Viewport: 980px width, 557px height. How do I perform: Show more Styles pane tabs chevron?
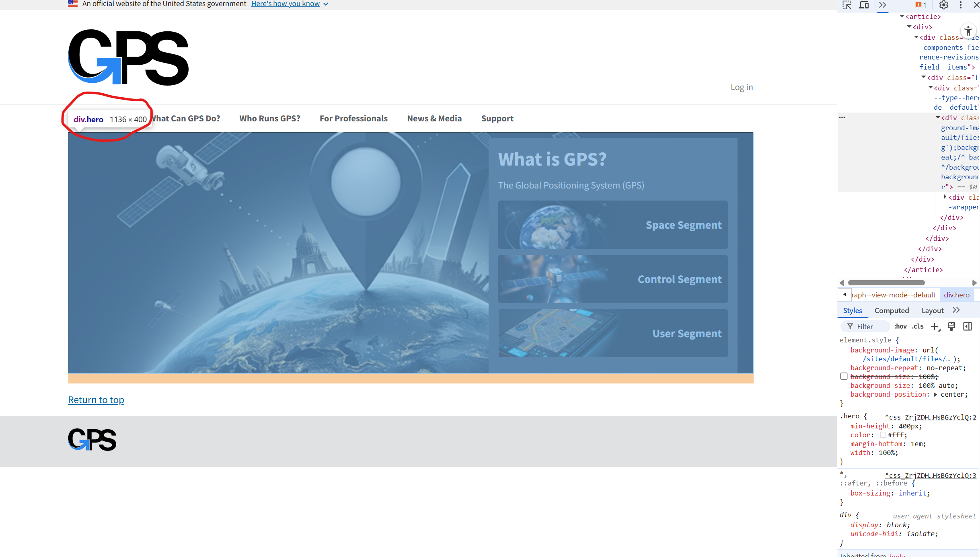pos(956,310)
